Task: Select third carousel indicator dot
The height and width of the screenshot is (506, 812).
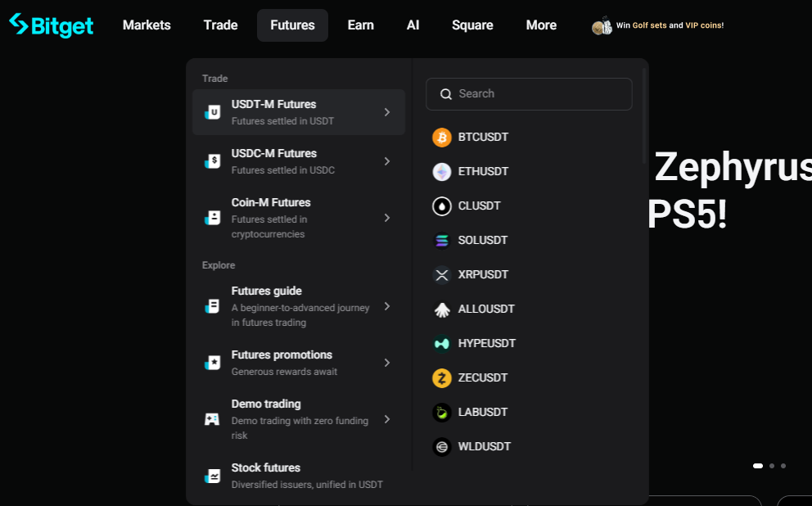Action: pyautogui.click(x=783, y=466)
